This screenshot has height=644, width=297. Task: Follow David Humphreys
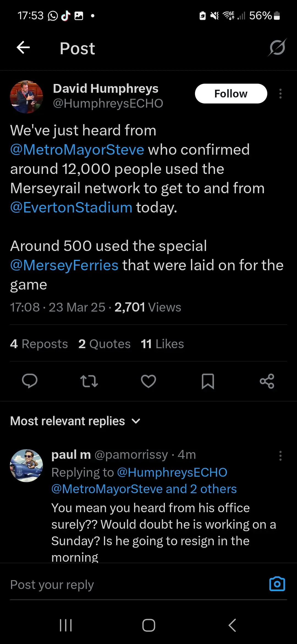pos(231,94)
